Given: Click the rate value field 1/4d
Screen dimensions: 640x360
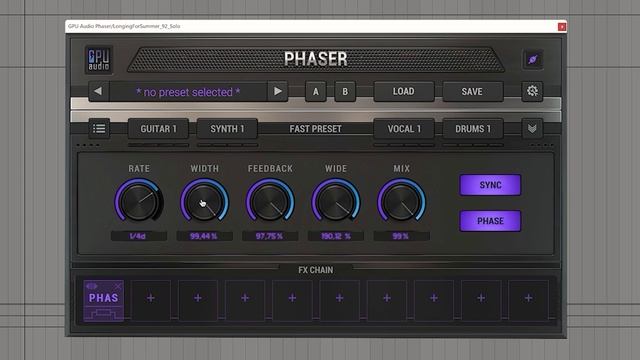Looking at the screenshot, I should pyautogui.click(x=139, y=236).
